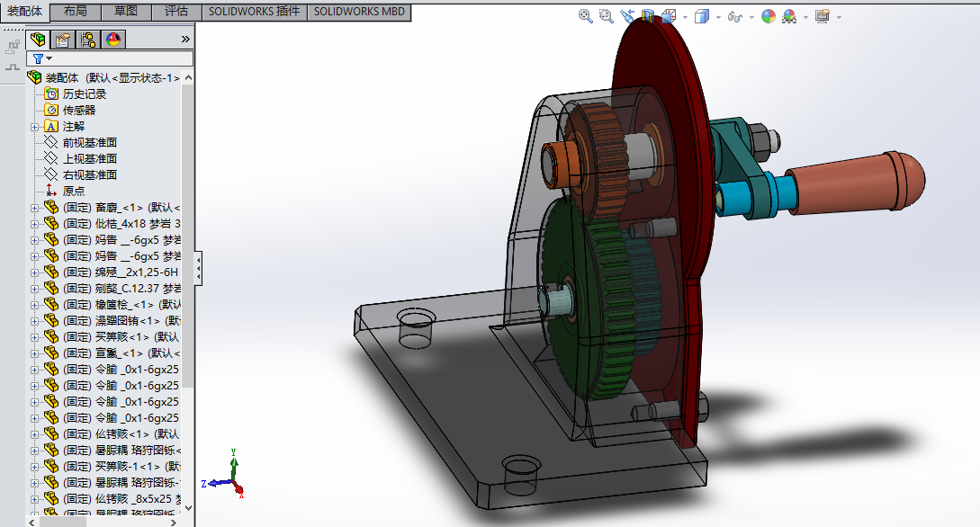Expand the manager panel tabs with the » chevron
Viewport: 980px width, 527px height.
click(x=185, y=40)
